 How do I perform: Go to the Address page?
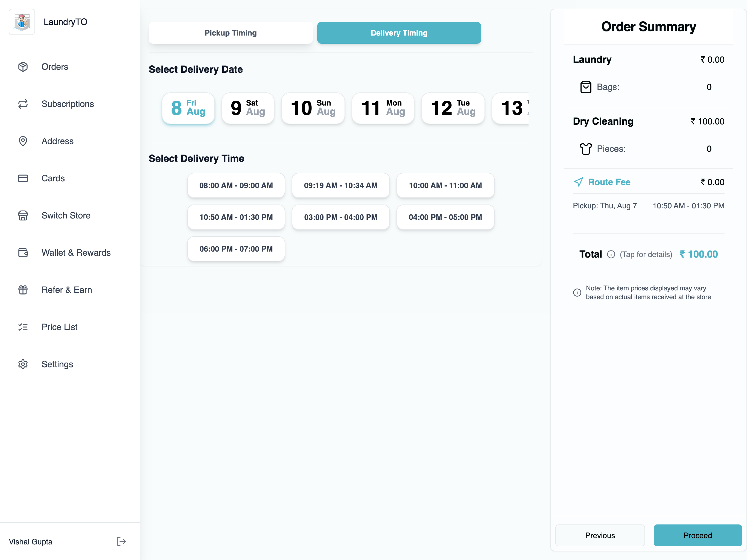pos(70,141)
